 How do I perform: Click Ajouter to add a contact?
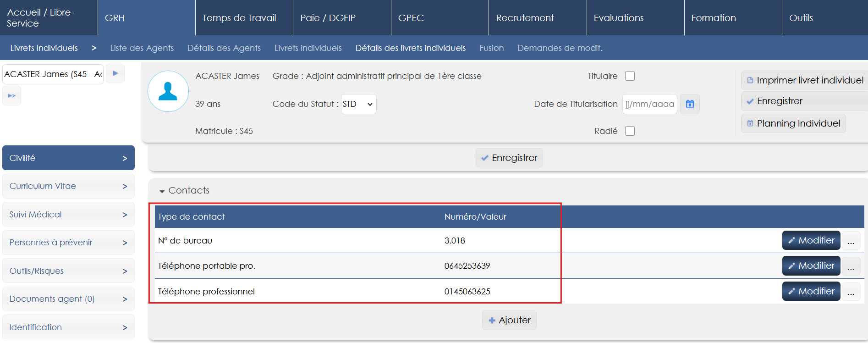click(x=509, y=320)
